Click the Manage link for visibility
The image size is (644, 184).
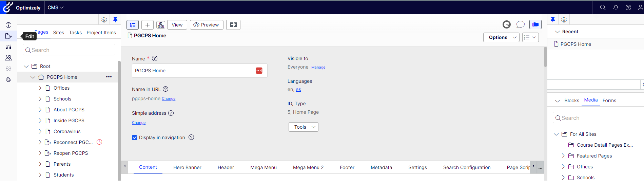[x=318, y=68]
